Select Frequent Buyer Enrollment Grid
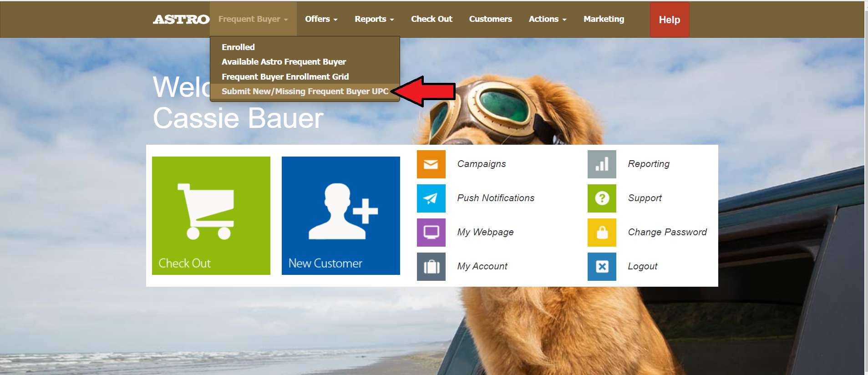Viewport: 868px width, 375px height. pos(285,76)
